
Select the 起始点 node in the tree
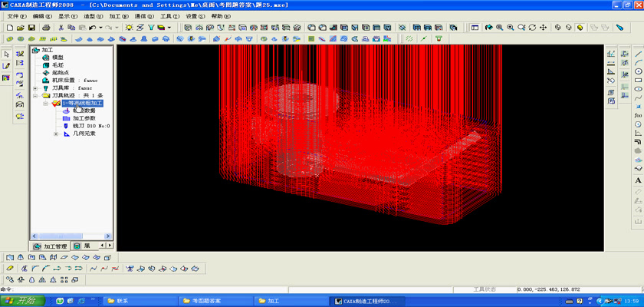pyautogui.click(x=61, y=73)
